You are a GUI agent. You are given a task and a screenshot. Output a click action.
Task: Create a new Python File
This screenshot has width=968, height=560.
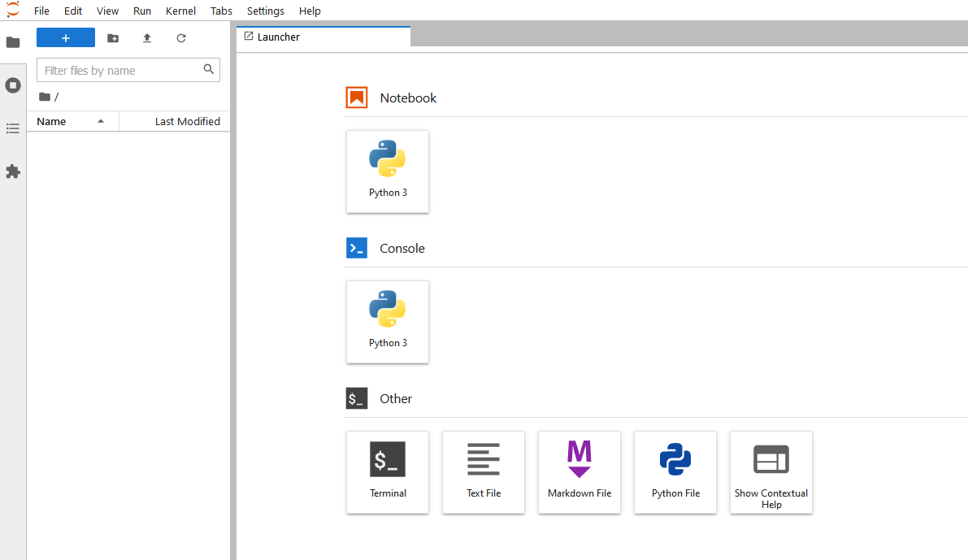675,472
